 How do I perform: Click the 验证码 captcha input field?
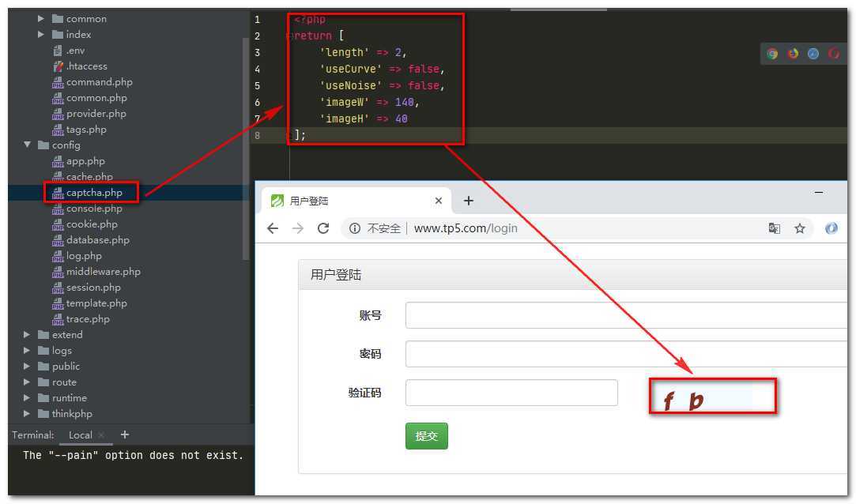(511, 393)
